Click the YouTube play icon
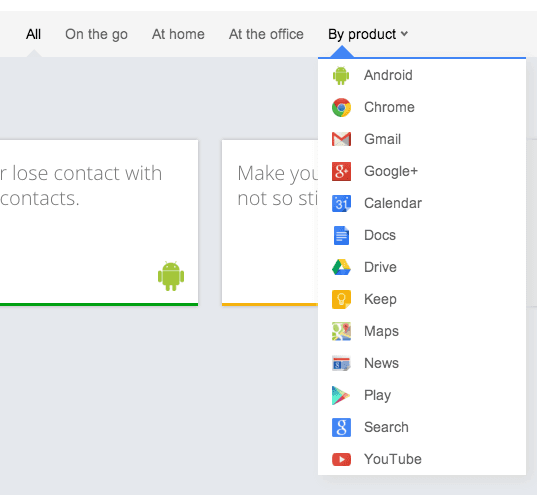537x495 pixels. pyautogui.click(x=341, y=459)
